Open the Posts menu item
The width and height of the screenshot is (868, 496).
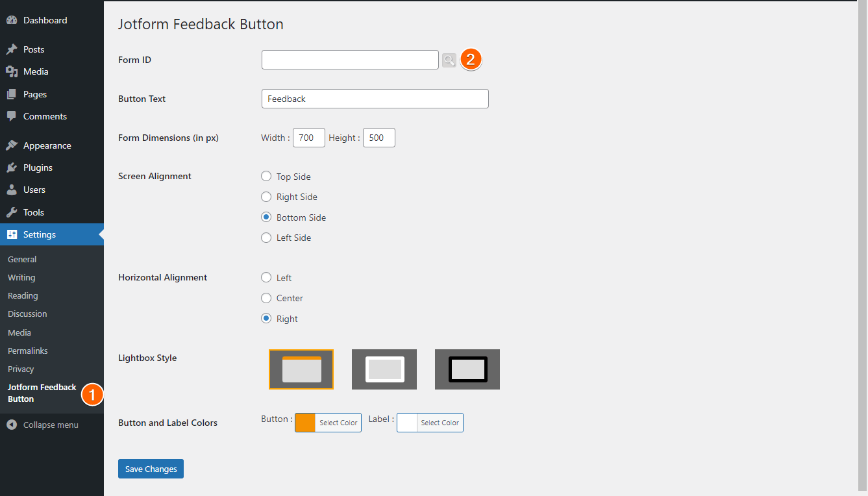[x=52, y=49]
